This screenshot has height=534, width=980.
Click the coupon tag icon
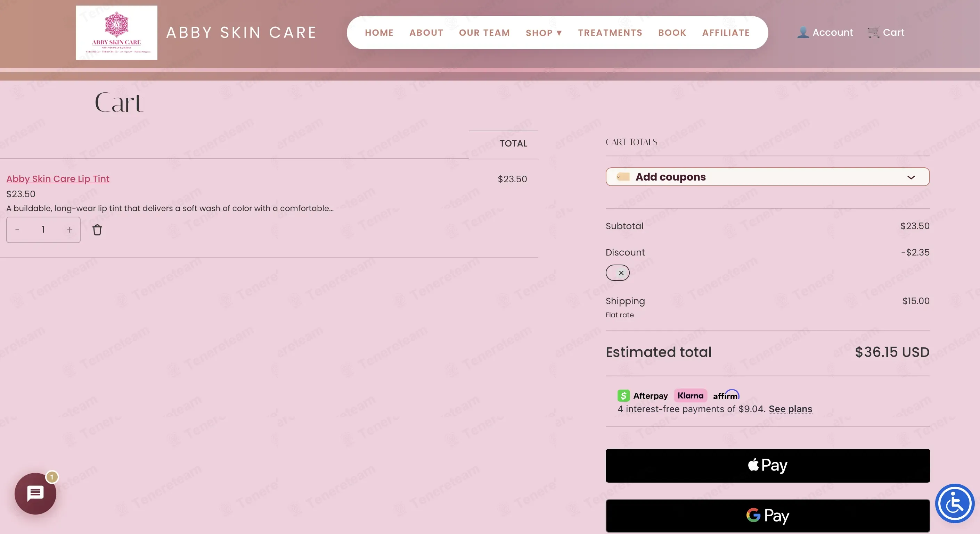pos(623,177)
